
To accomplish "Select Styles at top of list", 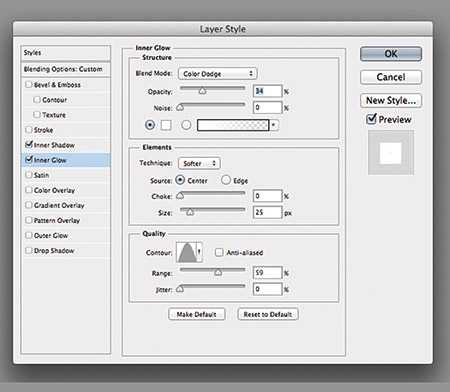I will 66,53.
